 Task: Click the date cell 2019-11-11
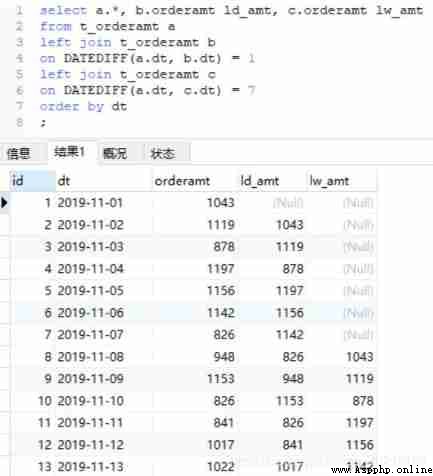[x=90, y=423]
